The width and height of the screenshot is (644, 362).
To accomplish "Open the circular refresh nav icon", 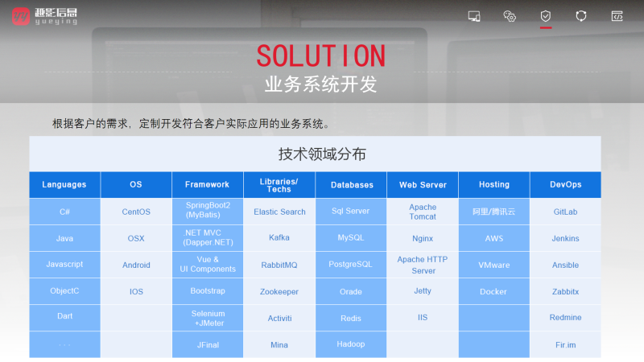I will tap(581, 16).
